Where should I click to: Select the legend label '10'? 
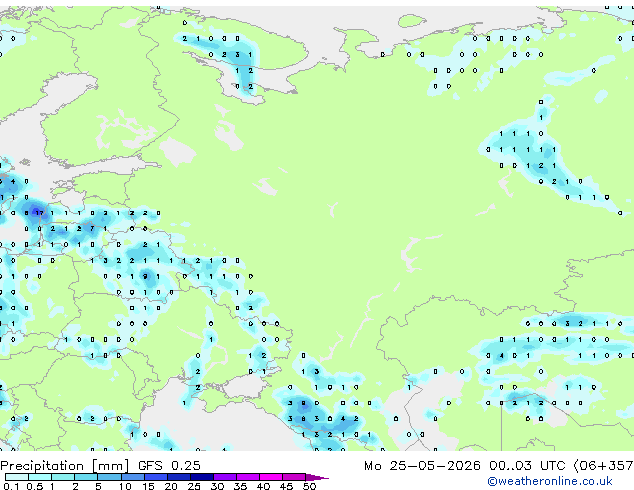[x=125, y=486]
